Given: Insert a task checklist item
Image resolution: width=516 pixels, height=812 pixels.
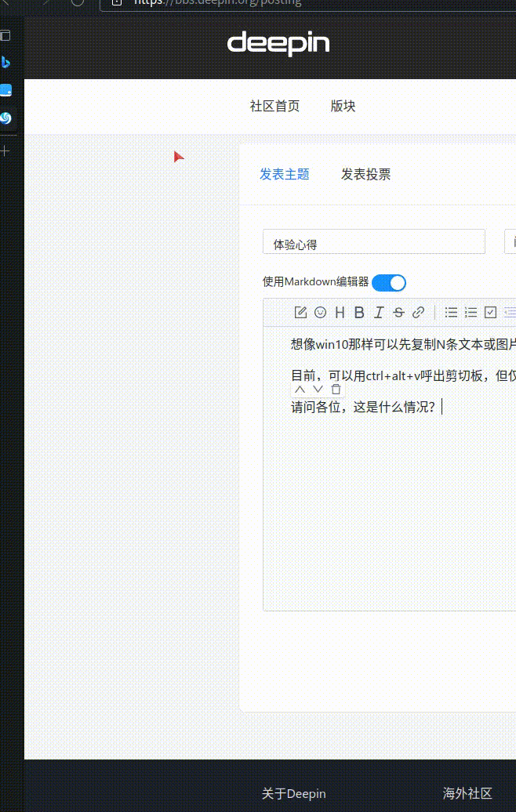Looking at the screenshot, I should (x=490, y=312).
